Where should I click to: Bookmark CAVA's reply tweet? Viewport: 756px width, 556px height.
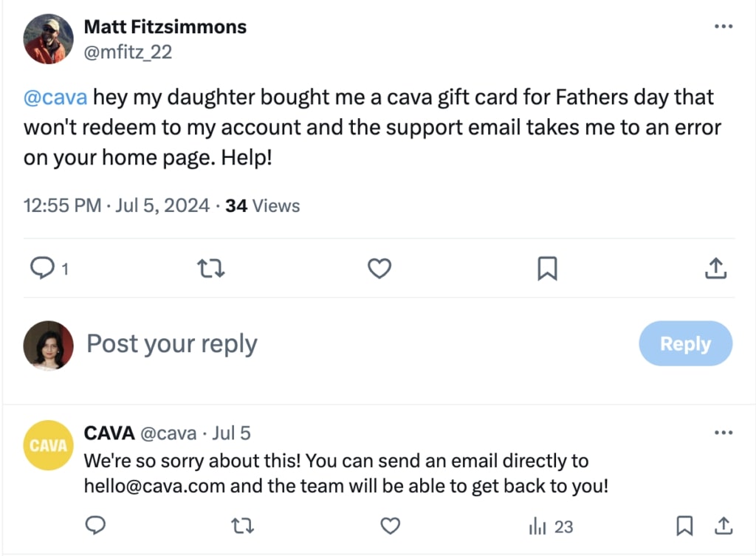(x=684, y=526)
